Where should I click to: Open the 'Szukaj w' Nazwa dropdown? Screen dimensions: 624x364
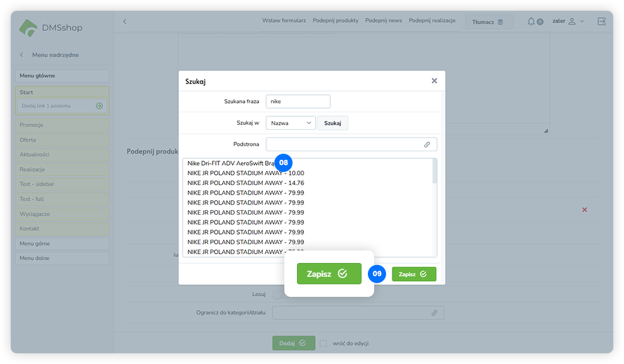pyautogui.click(x=291, y=123)
